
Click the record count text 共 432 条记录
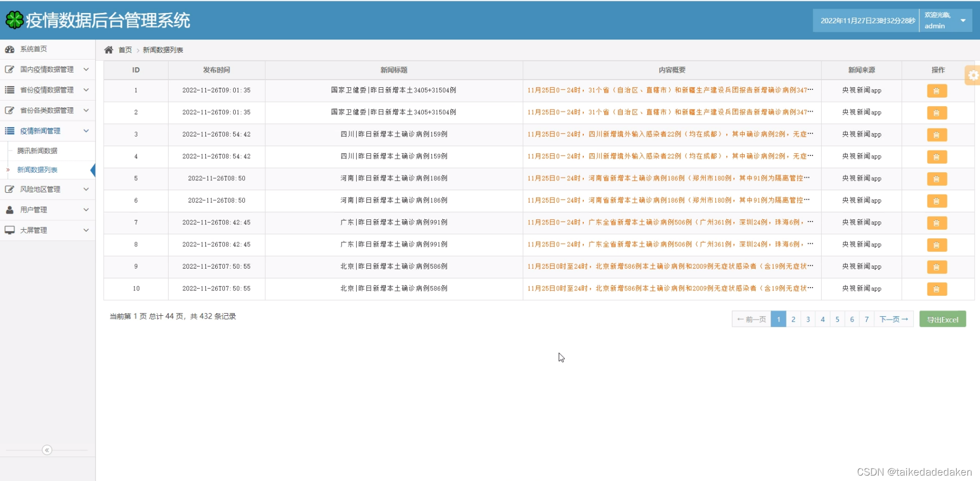point(213,316)
